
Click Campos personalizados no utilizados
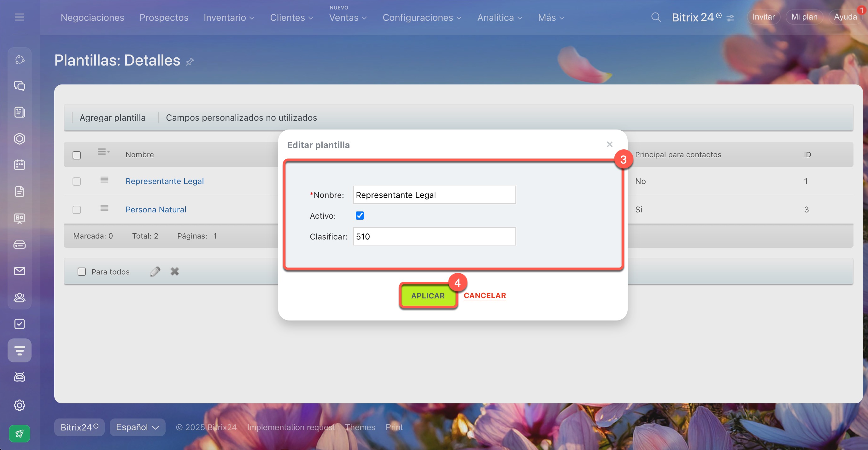tap(241, 118)
